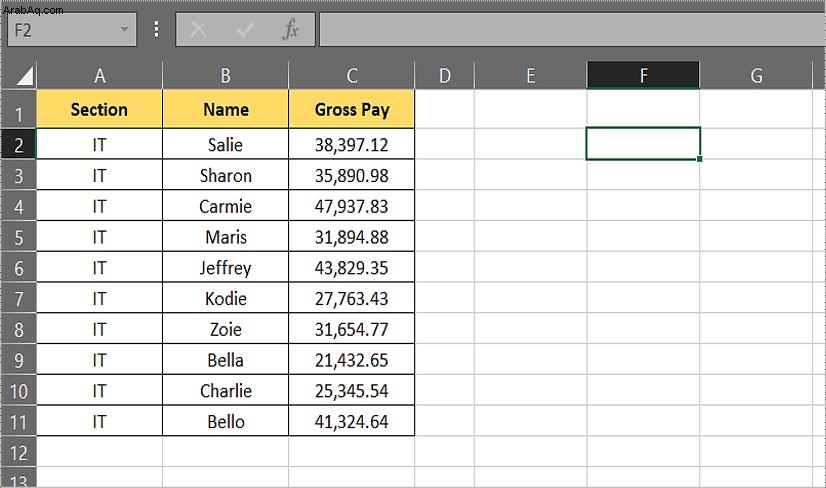
Task: Click the value 43,829.35
Action: point(351,267)
